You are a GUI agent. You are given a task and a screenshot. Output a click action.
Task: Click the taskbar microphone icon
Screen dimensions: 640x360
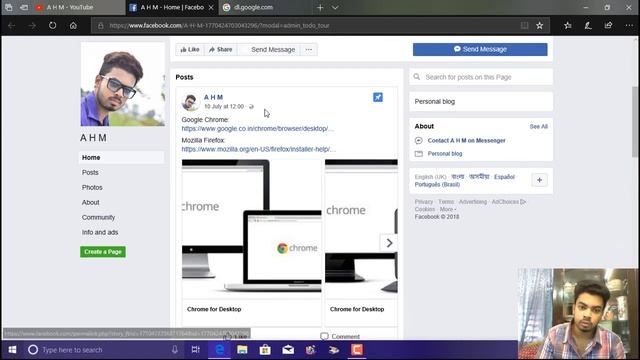175,350
